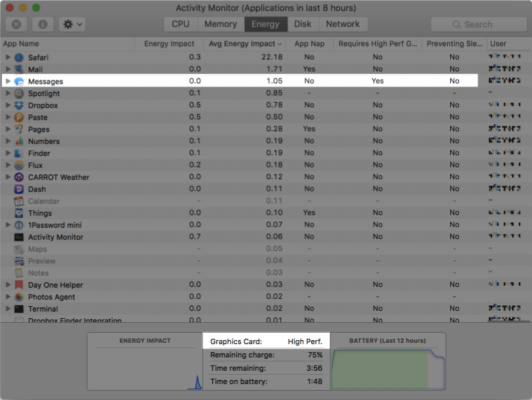Sort by Energy Impact column

coord(169,44)
